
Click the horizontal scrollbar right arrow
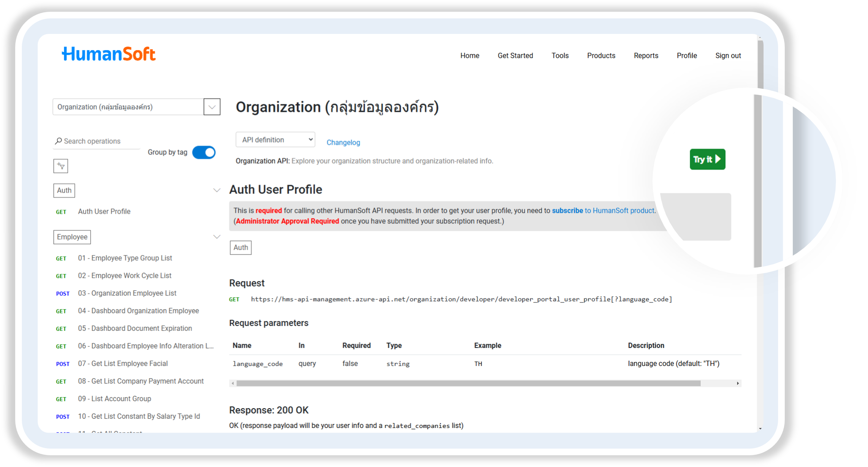(738, 383)
